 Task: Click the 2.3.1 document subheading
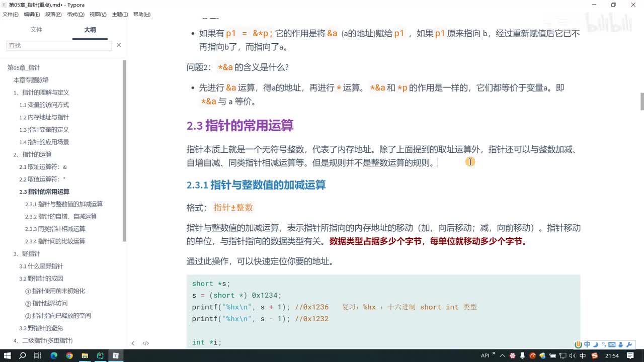pos(256,185)
